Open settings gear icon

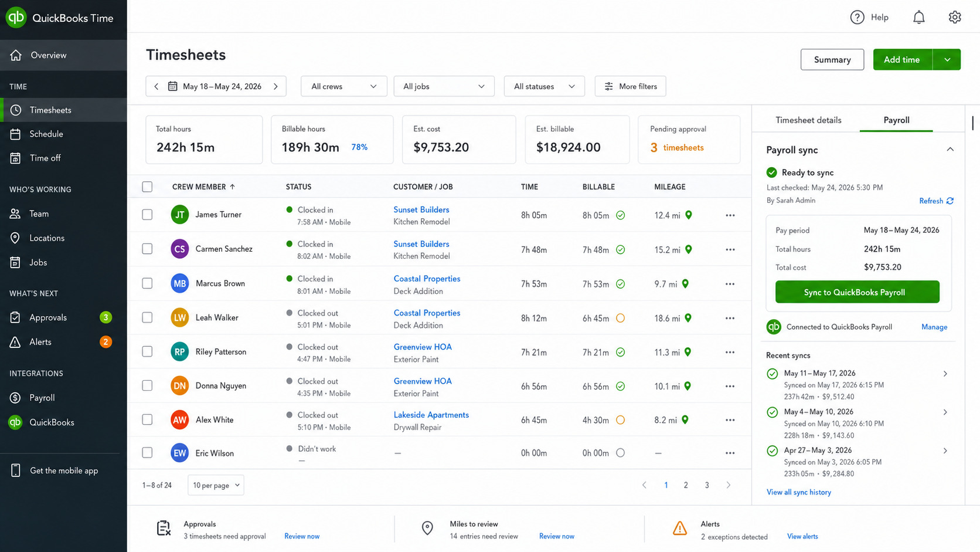click(x=955, y=18)
